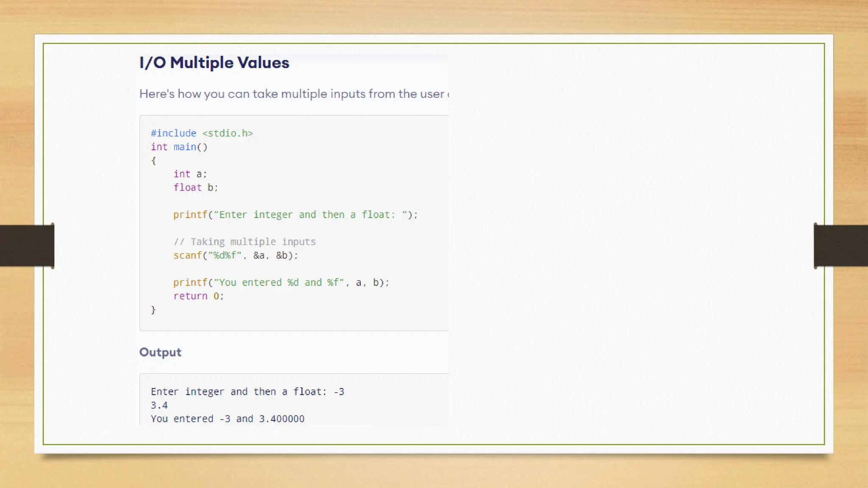Image resolution: width=868 pixels, height=488 pixels.
Task: Click the 'int a;' declaration line
Action: [190, 174]
